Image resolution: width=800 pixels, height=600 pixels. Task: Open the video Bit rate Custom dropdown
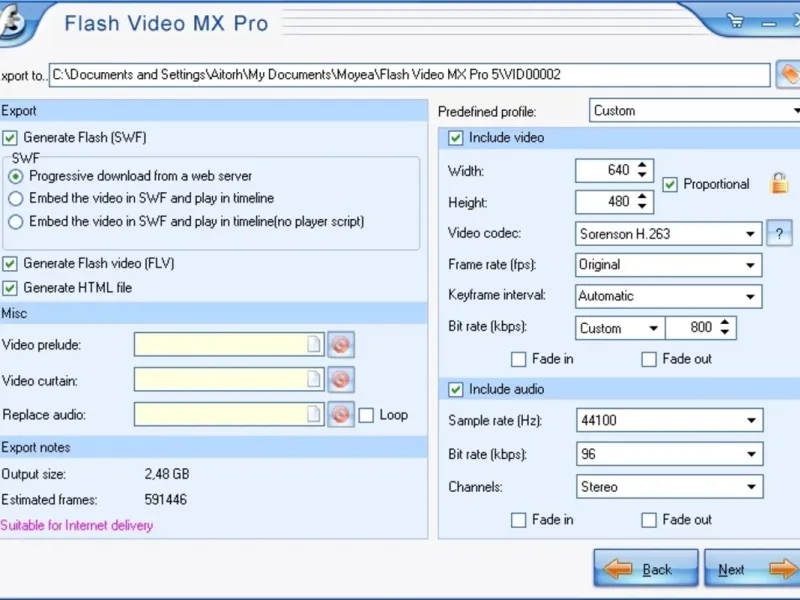tap(620, 328)
